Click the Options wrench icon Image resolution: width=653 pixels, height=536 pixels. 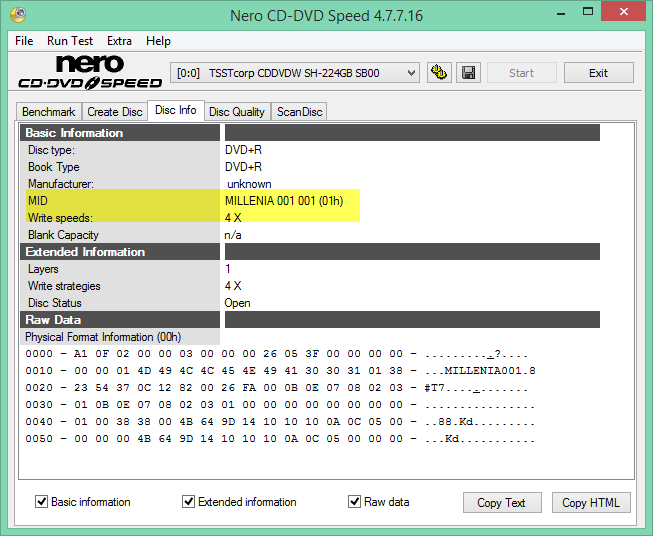click(x=439, y=73)
